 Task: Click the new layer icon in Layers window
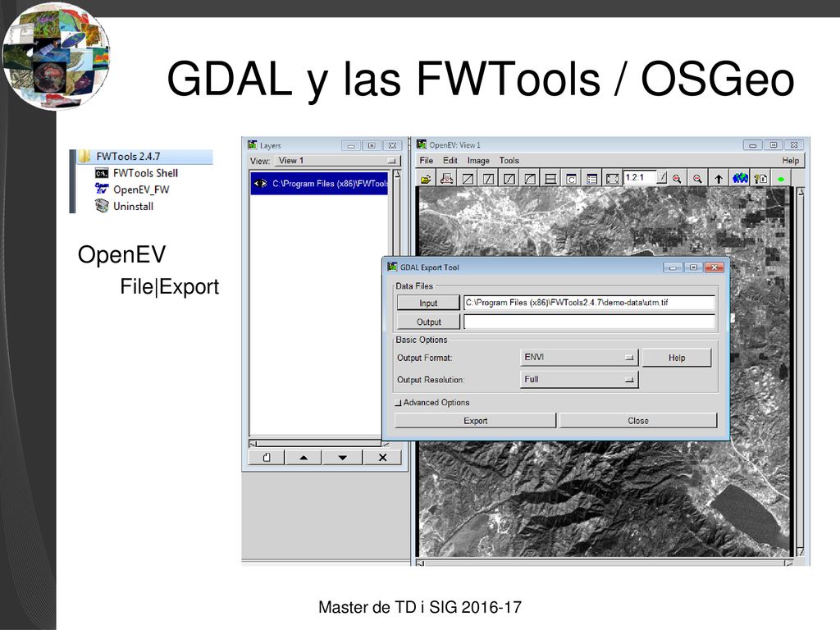pos(267,458)
